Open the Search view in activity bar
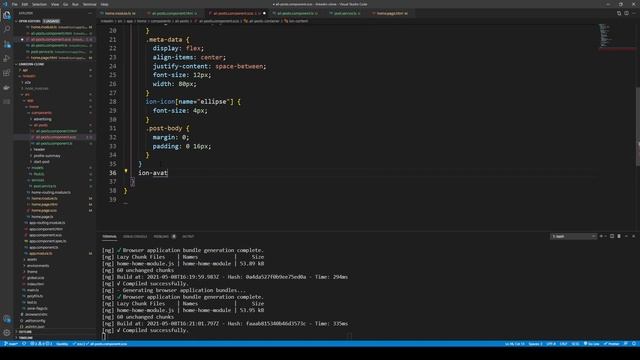 tap(7, 29)
